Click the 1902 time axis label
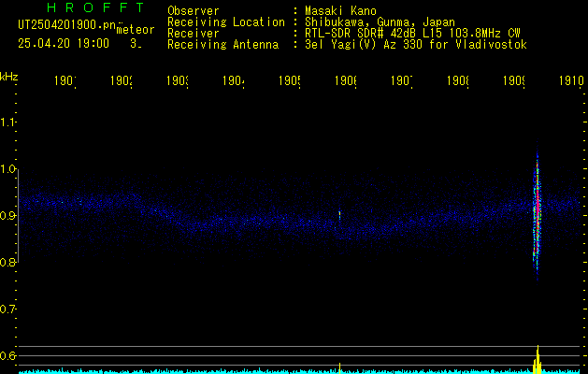The image size is (588, 374). [122, 81]
